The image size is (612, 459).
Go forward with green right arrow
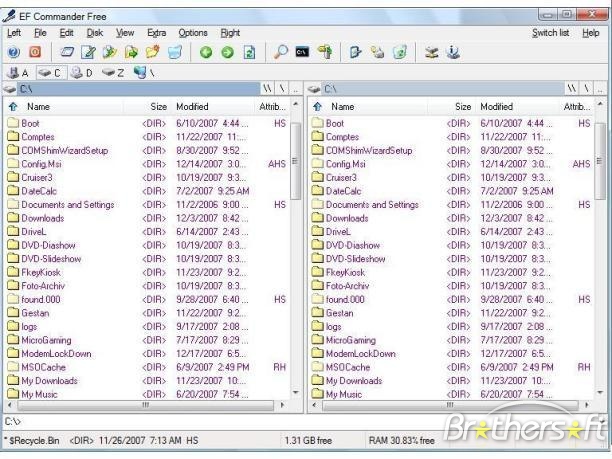pyautogui.click(x=228, y=52)
